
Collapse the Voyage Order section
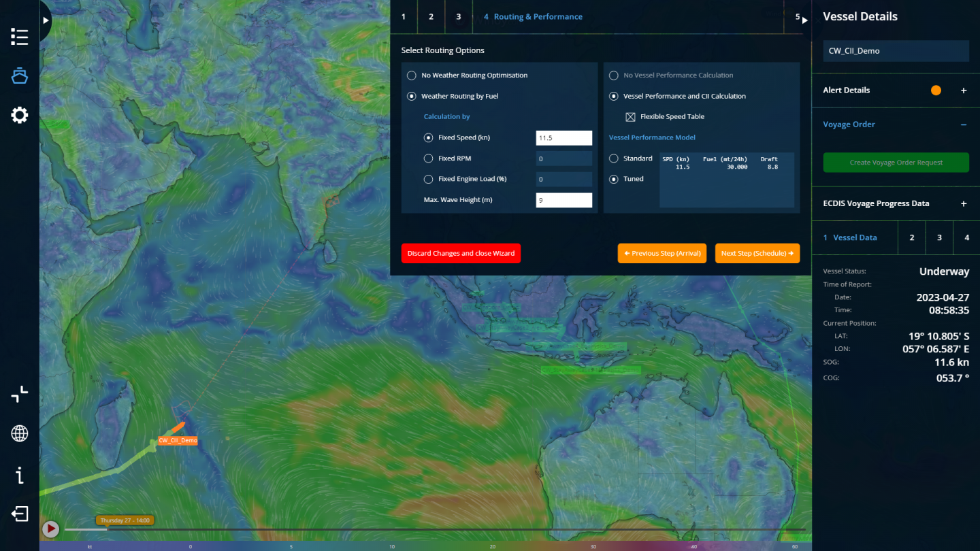pos(964,124)
